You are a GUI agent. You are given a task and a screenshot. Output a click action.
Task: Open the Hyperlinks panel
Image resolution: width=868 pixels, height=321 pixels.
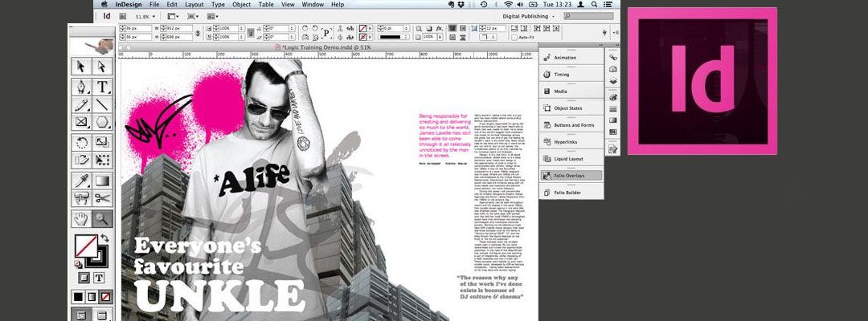(572, 140)
